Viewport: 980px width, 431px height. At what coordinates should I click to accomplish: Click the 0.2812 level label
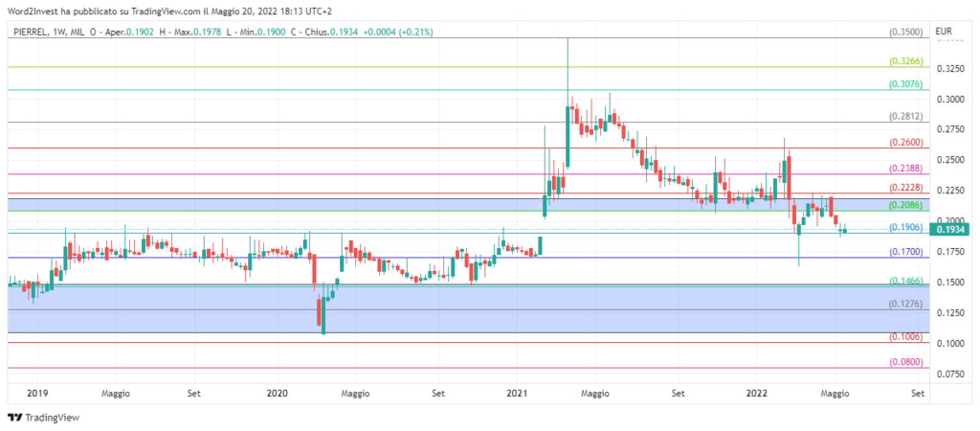pos(905,117)
